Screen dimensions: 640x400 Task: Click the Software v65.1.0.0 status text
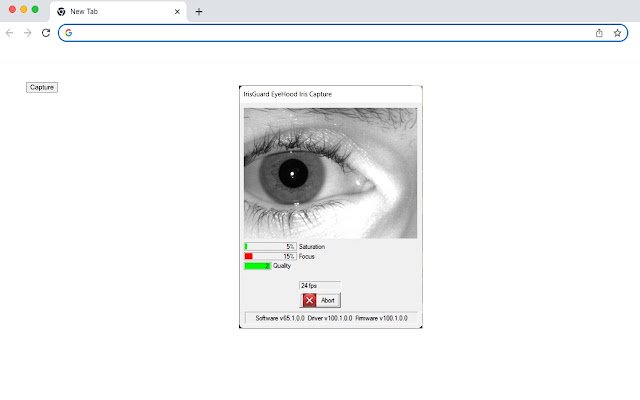[280, 318]
